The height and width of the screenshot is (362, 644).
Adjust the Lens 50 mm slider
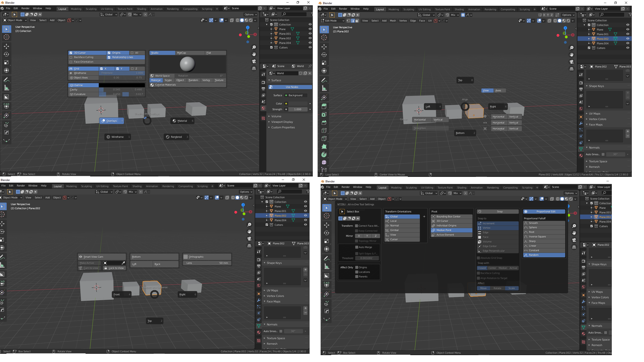pyautogui.click(x=207, y=263)
